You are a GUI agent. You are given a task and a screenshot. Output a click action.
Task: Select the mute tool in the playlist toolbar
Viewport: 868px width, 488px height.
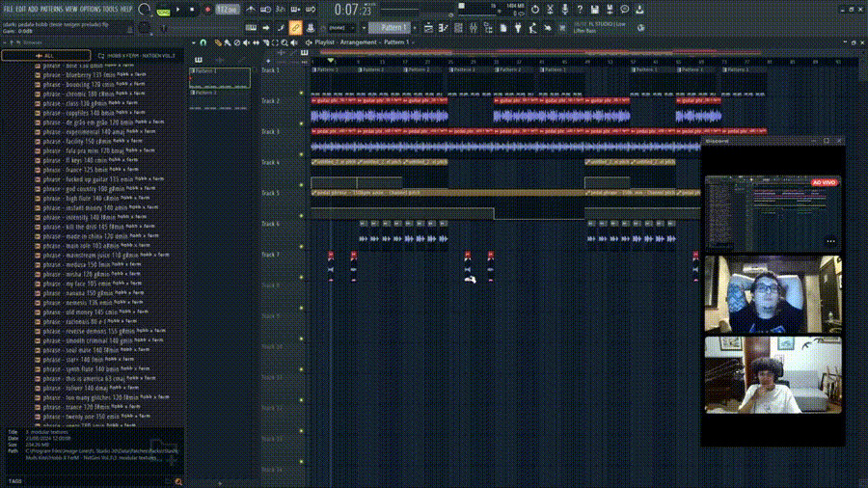pyautogui.click(x=248, y=42)
